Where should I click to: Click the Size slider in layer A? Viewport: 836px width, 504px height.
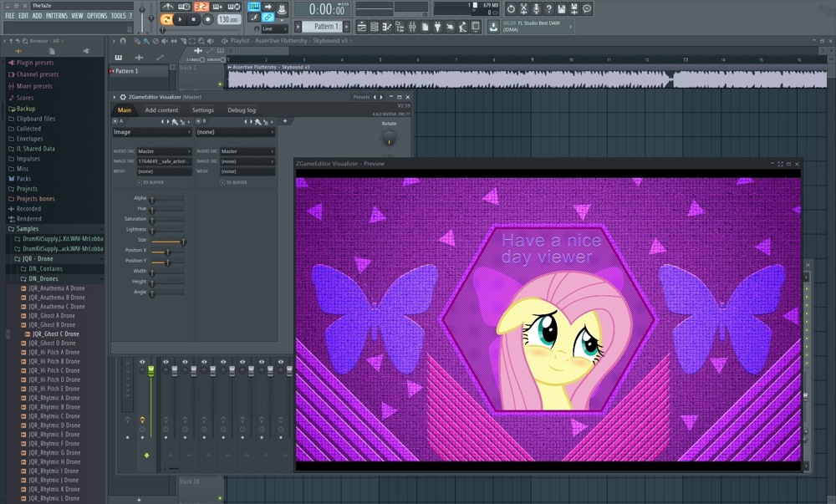click(x=167, y=242)
